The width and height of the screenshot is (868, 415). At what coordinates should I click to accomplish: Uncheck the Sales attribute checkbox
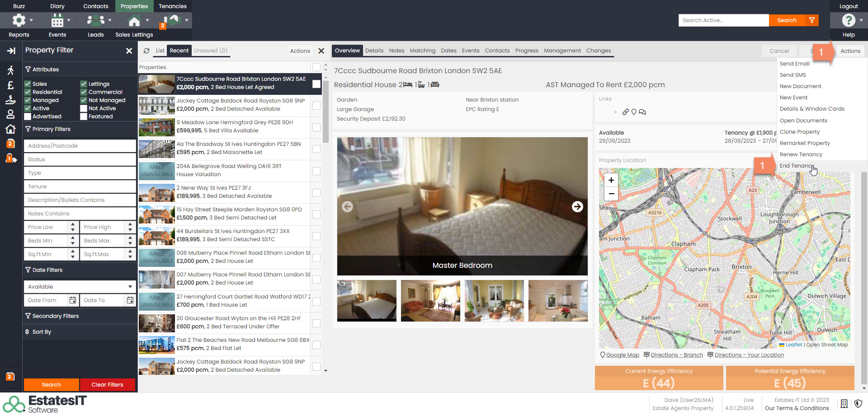click(28, 84)
